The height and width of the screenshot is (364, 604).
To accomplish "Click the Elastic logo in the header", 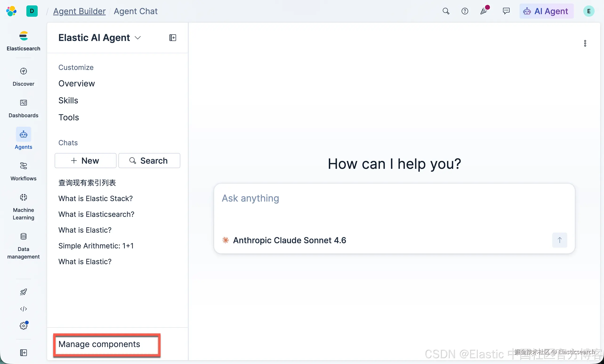I will [11, 11].
